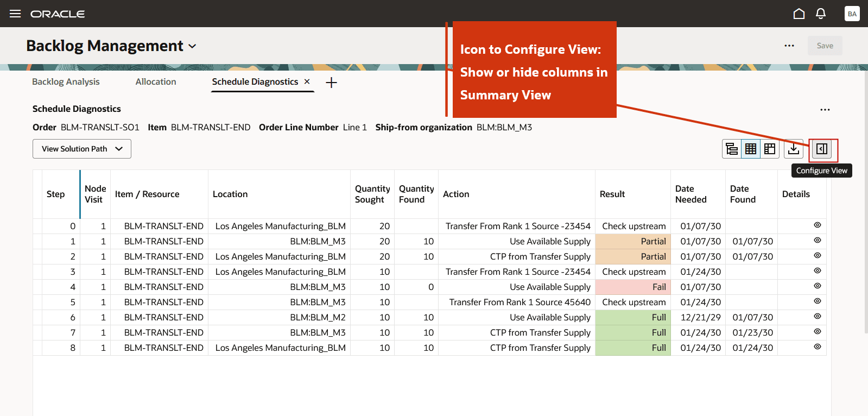Click ship-from organization value BLM:BLM_M3
This screenshot has width=868, height=416.
(x=504, y=127)
